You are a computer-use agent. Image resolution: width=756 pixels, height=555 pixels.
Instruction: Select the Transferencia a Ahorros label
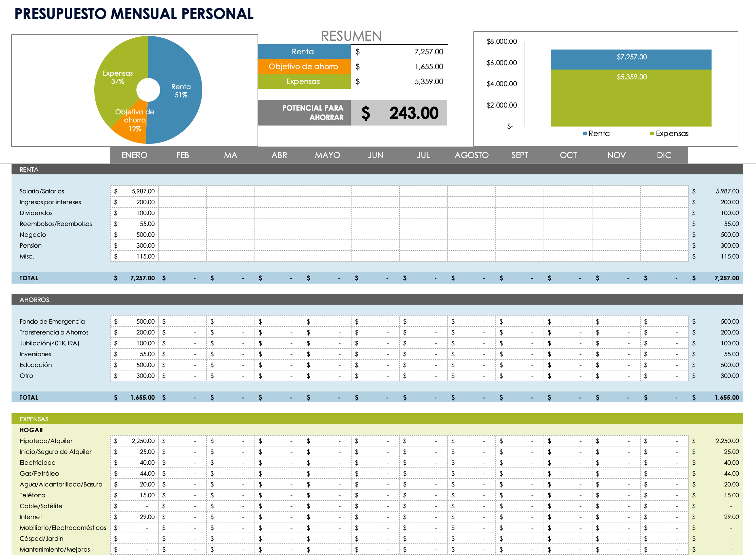coord(54,332)
